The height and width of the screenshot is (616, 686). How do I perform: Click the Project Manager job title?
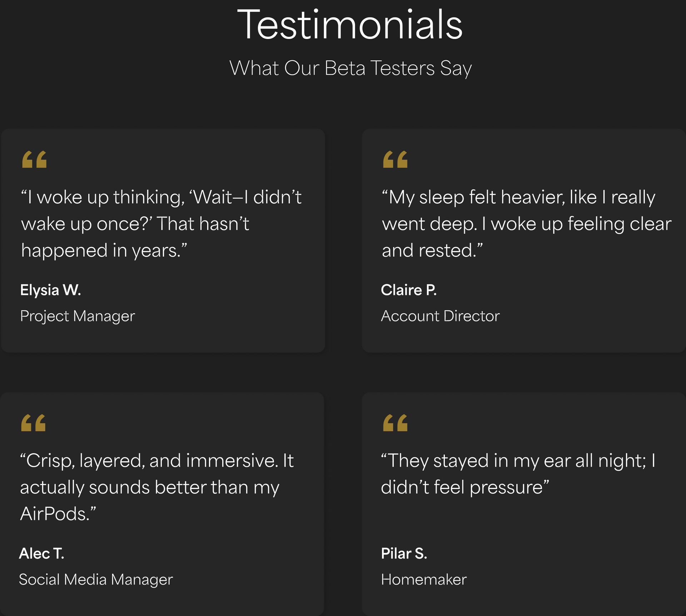click(78, 316)
